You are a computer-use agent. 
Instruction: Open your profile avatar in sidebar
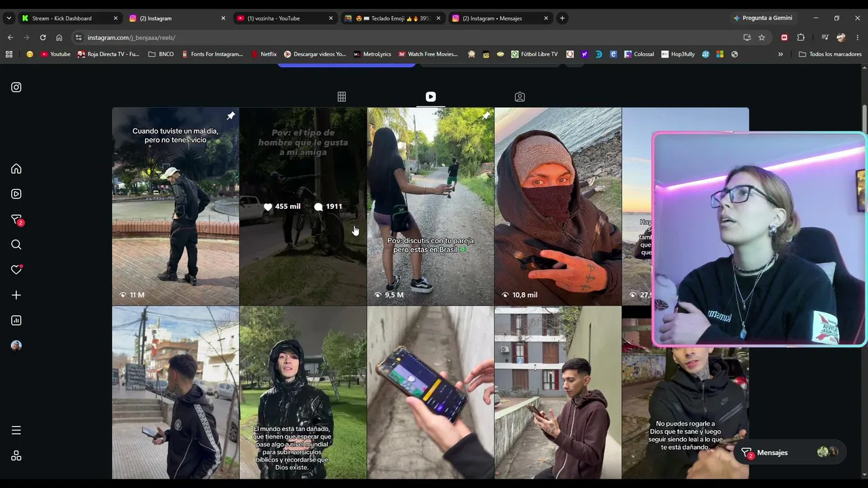coord(16,346)
